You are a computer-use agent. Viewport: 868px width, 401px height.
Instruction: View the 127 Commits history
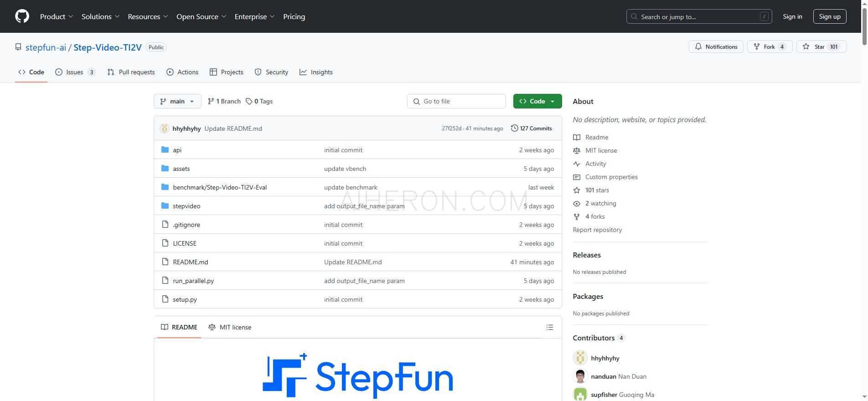[532, 129]
